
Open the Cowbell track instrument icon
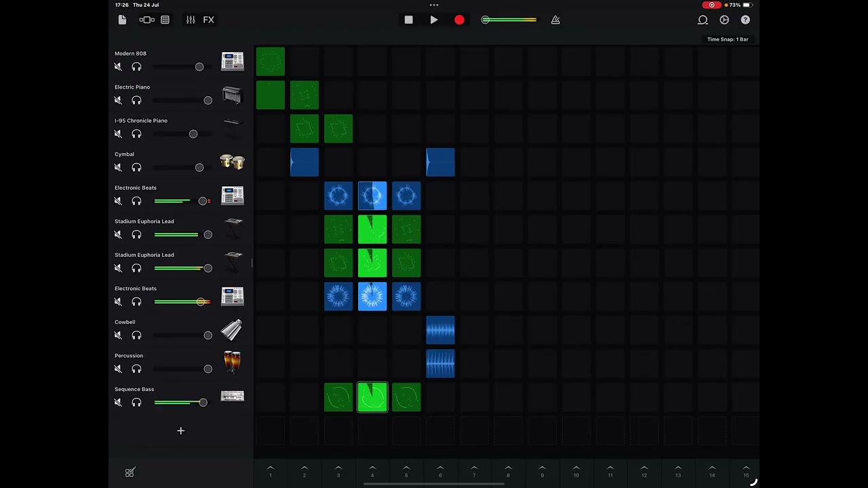click(232, 329)
